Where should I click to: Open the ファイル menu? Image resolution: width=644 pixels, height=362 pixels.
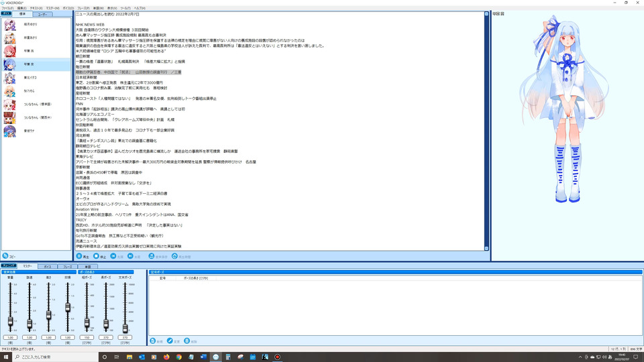[7, 8]
